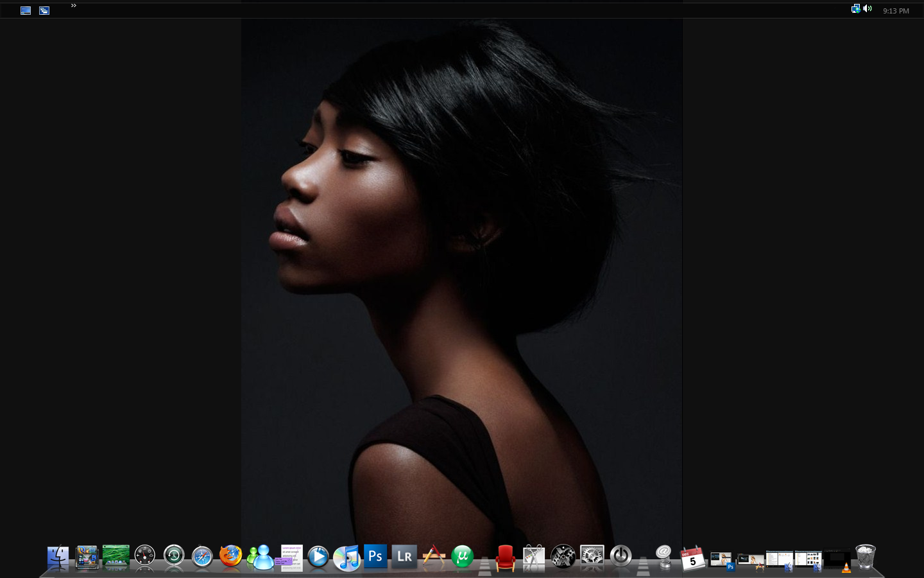924x578 pixels.
Task: Open the network status tray icon
Action: (855, 8)
